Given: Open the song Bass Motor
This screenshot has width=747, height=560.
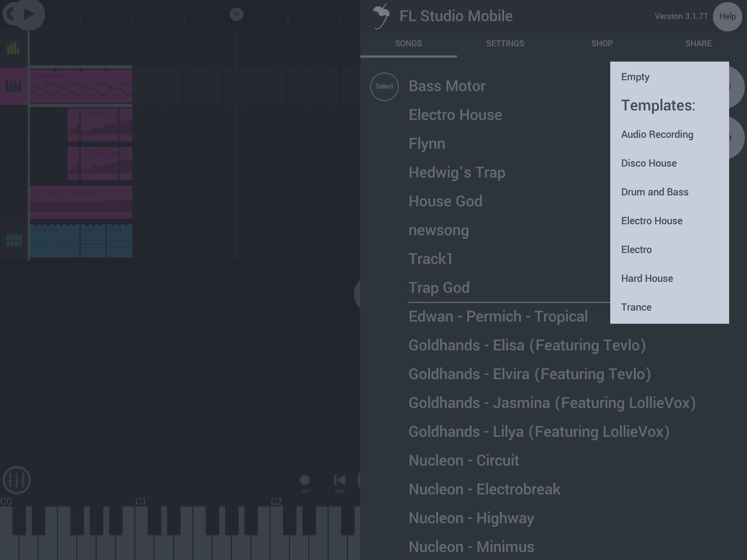Looking at the screenshot, I should tap(447, 86).
